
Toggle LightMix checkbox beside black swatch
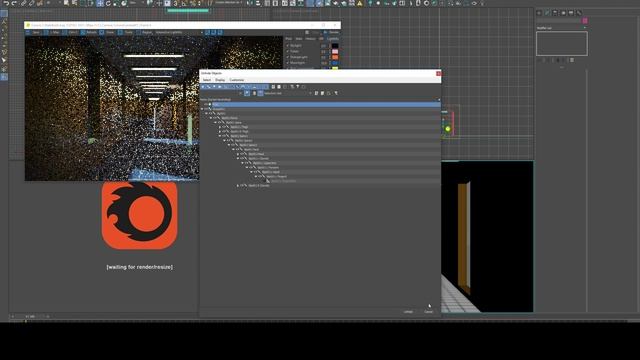(288, 46)
